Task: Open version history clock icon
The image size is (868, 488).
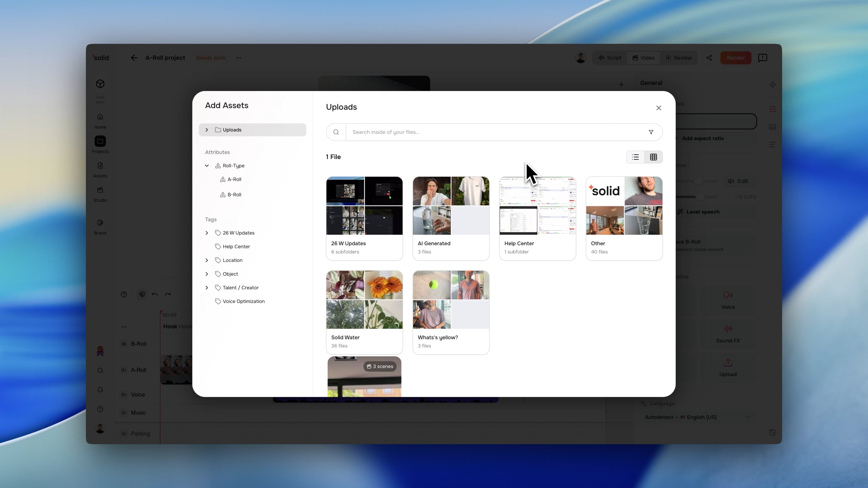Action: coord(772,432)
